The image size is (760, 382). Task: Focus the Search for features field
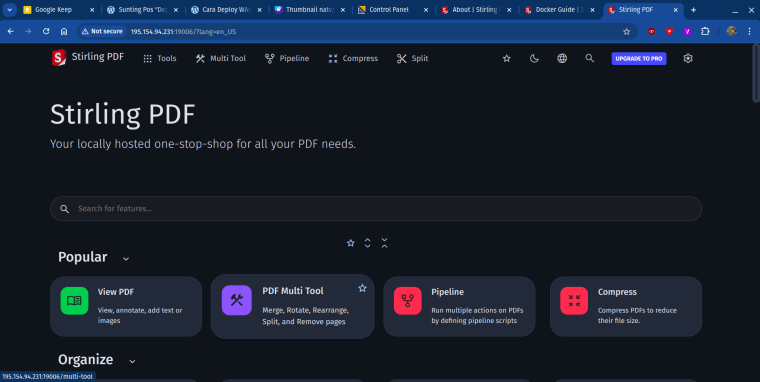(376, 208)
